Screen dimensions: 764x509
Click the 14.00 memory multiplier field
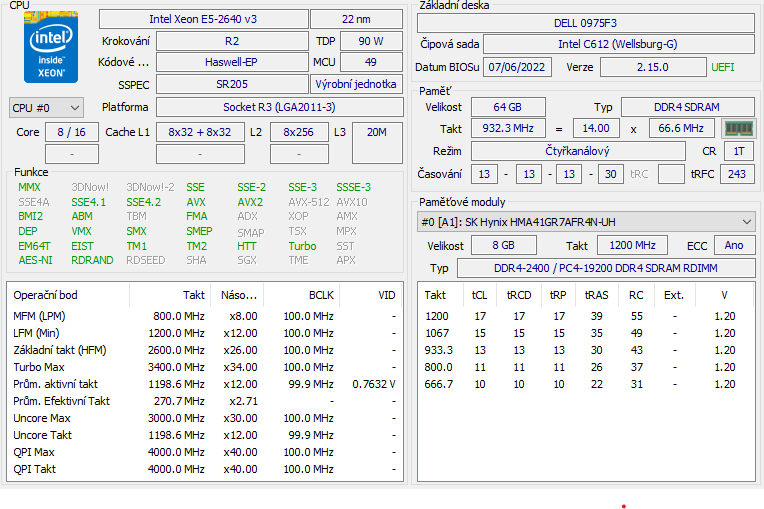[x=596, y=128]
